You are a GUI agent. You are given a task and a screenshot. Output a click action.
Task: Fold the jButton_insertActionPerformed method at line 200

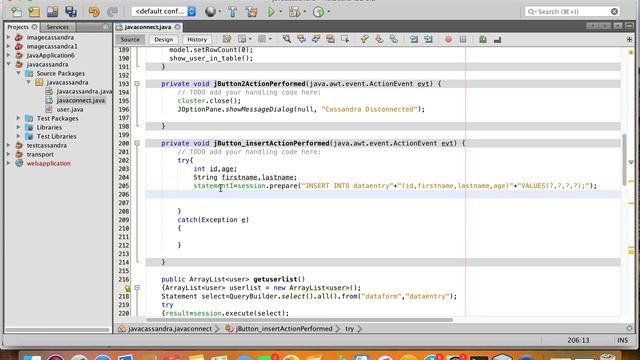click(137, 143)
